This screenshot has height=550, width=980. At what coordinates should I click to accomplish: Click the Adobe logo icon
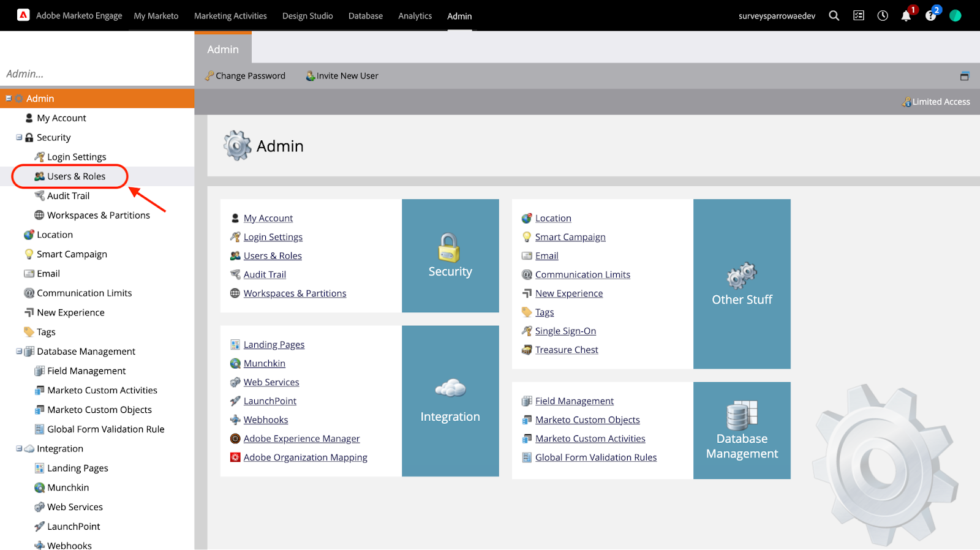pos(23,15)
